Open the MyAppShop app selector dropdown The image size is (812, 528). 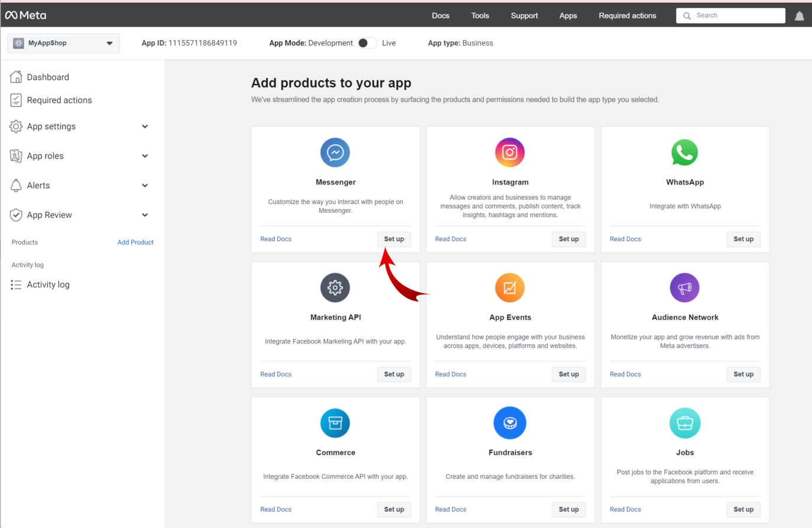point(63,43)
